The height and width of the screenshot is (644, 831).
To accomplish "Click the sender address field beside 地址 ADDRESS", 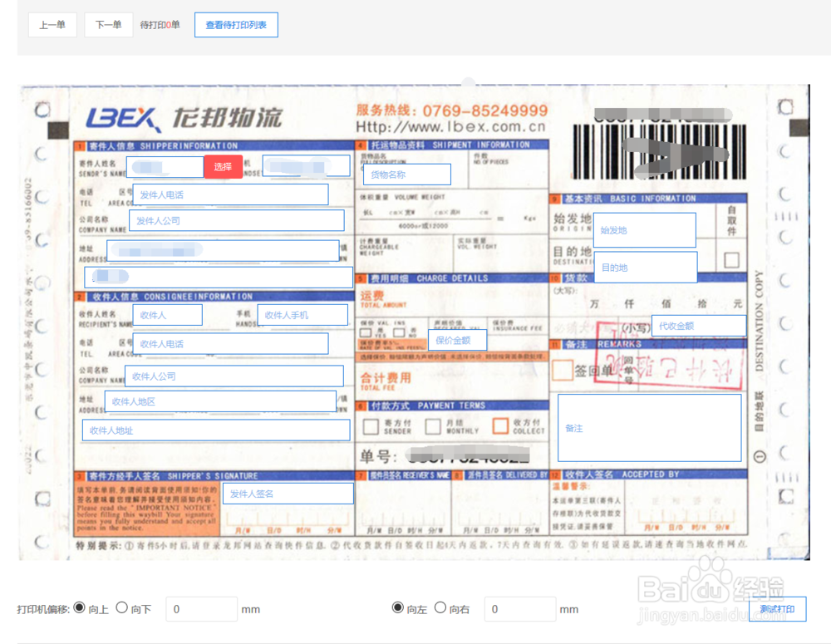I will tap(223, 251).
